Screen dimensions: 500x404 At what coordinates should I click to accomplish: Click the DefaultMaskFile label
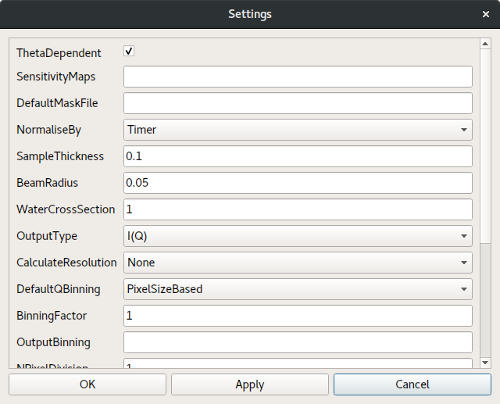(x=57, y=103)
